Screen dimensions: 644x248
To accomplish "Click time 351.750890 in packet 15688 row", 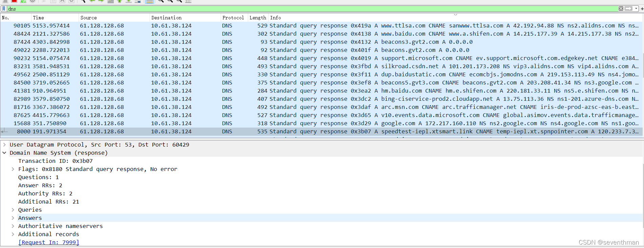I will (x=49, y=123).
